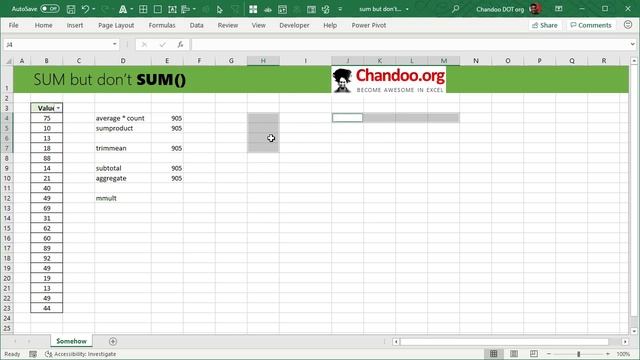
Task: Click the 'average * count' label cell
Action: [x=123, y=118]
